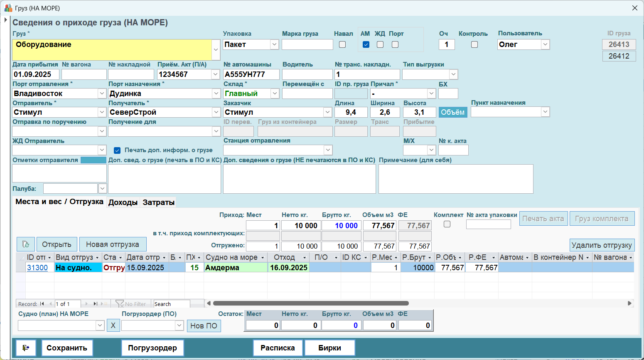Screen dimensions: 644x360
Task: Click the No Filter funnel icon
Action: coord(120,304)
